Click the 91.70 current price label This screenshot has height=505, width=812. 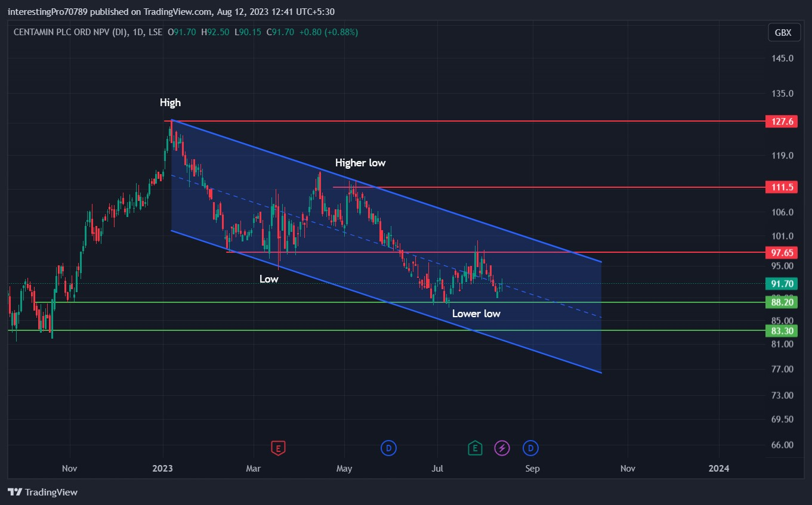[782, 284]
